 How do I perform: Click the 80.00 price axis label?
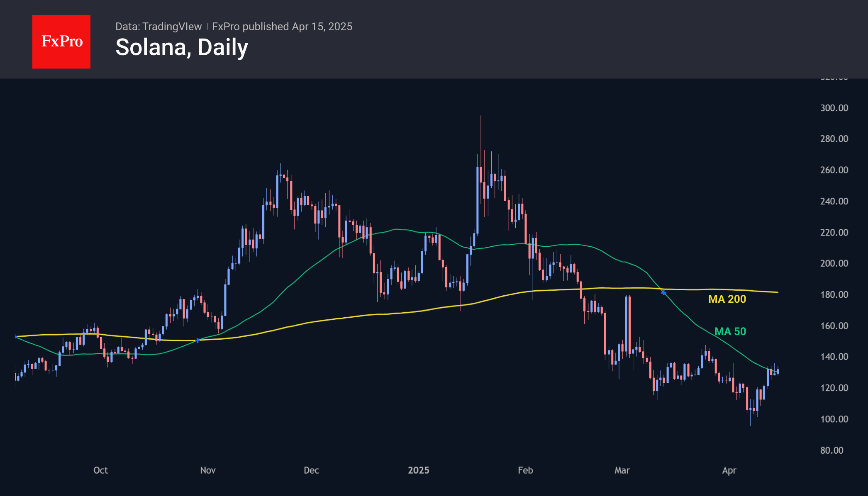tap(832, 450)
